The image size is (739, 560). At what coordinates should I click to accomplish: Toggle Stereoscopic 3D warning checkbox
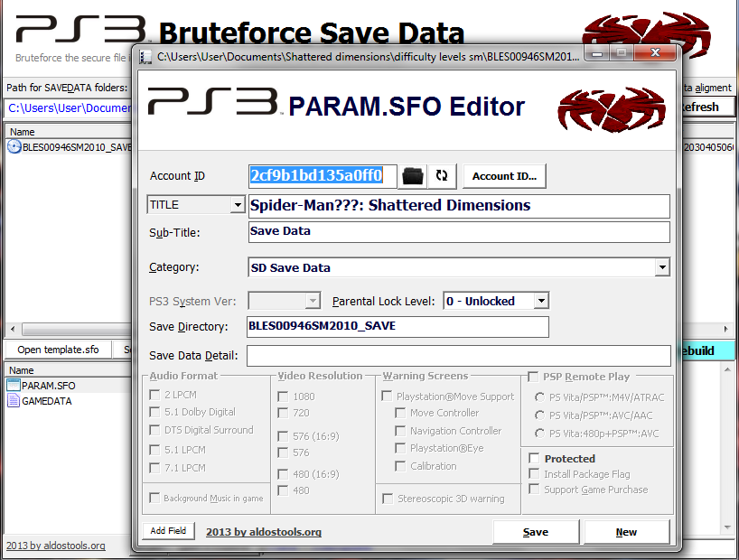tap(388, 499)
